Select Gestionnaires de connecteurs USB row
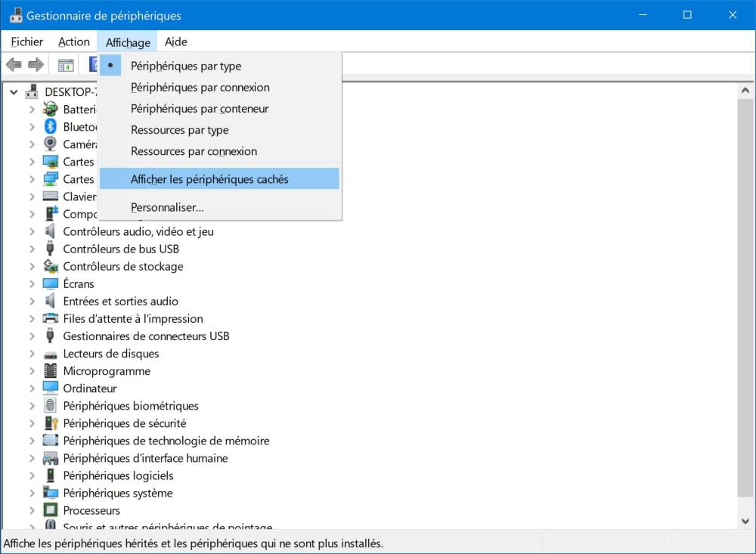Image resolution: width=756 pixels, height=554 pixels. coord(146,336)
